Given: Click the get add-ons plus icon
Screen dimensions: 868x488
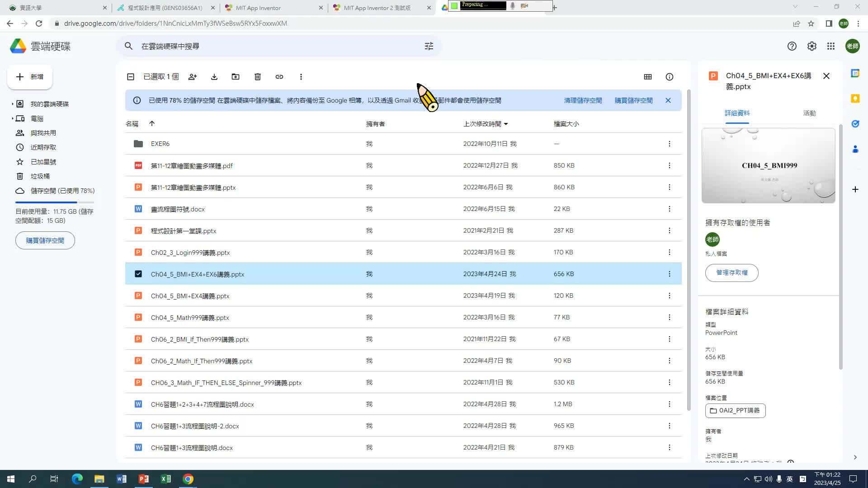Looking at the screenshot, I should click(855, 189).
